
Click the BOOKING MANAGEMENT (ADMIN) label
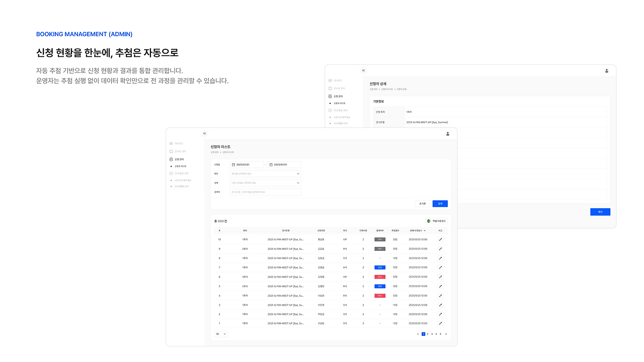85,34
